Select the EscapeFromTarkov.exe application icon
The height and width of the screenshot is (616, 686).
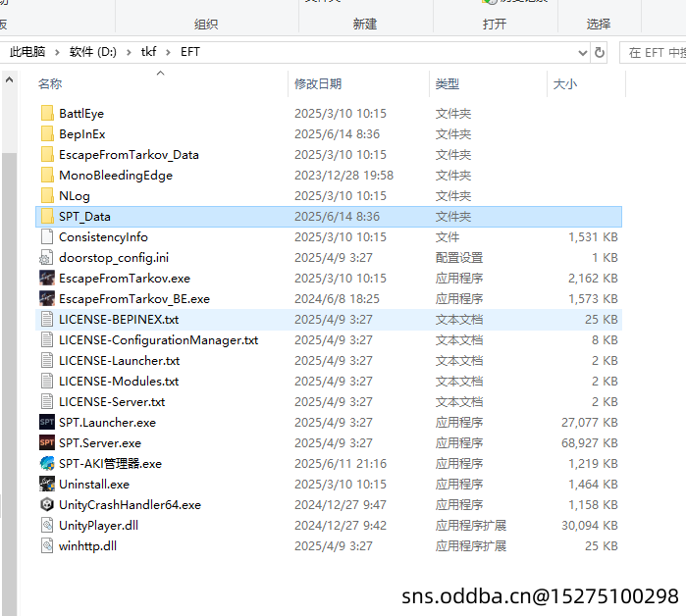pos(47,278)
